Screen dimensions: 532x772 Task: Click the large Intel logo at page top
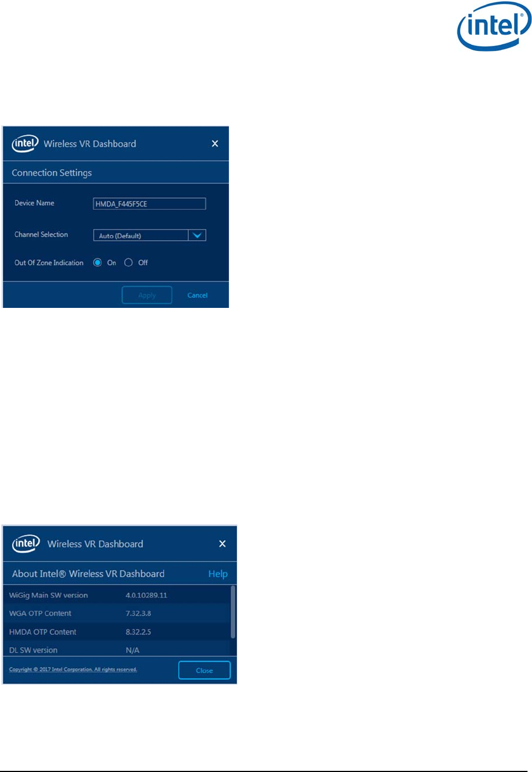coord(493,26)
